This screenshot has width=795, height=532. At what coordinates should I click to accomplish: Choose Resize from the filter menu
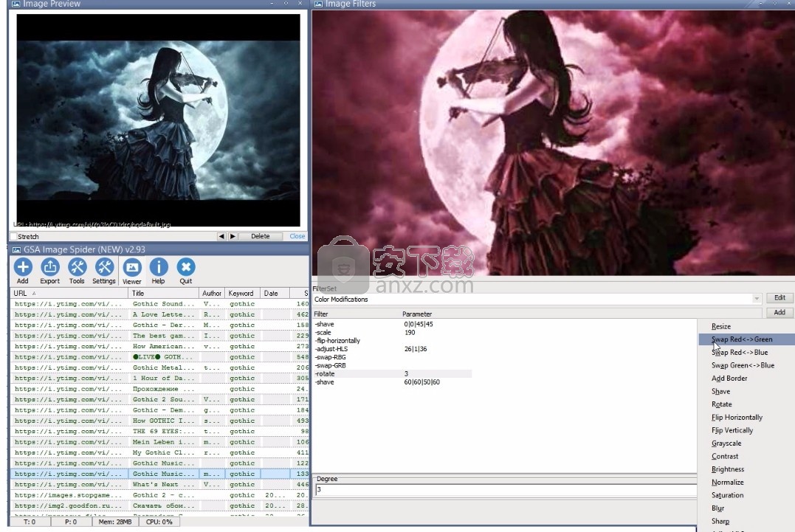[721, 326]
